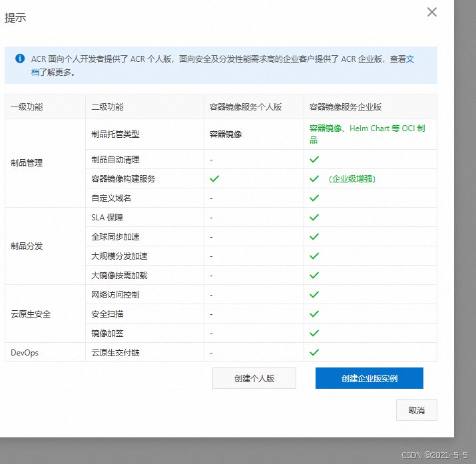
Task: Click the SLA 保障 row label
Action: pyautogui.click(x=107, y=218)
